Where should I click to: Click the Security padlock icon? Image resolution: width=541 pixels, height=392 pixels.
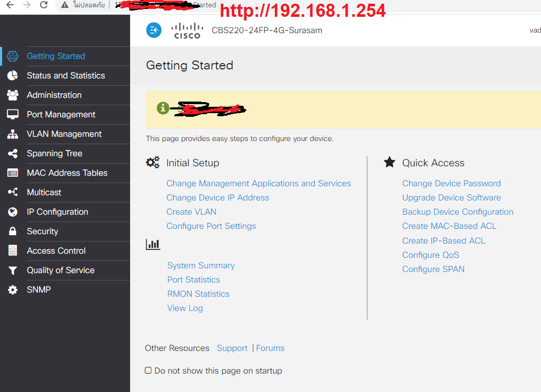click(13, 232)
